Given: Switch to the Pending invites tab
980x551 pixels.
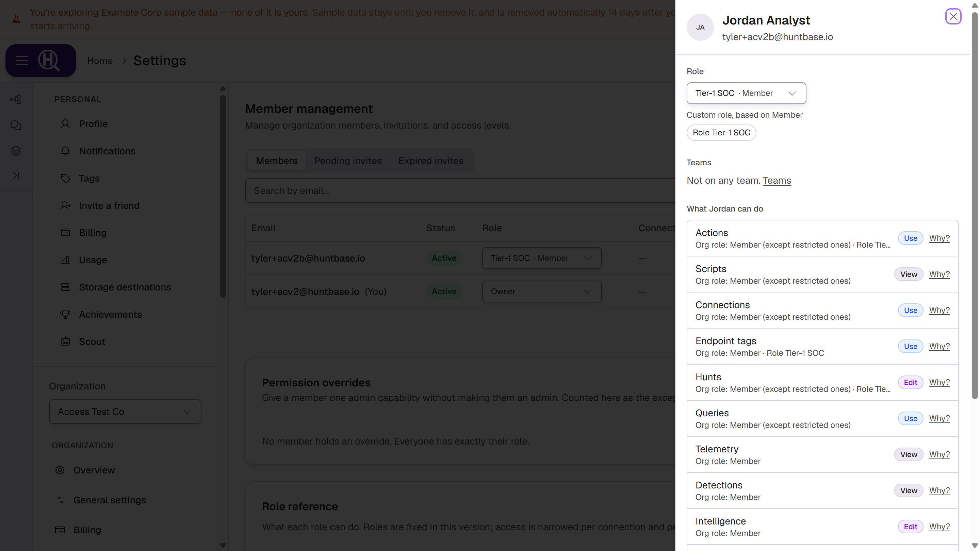Looking at the screenshot, I should [x=348, y=161].
